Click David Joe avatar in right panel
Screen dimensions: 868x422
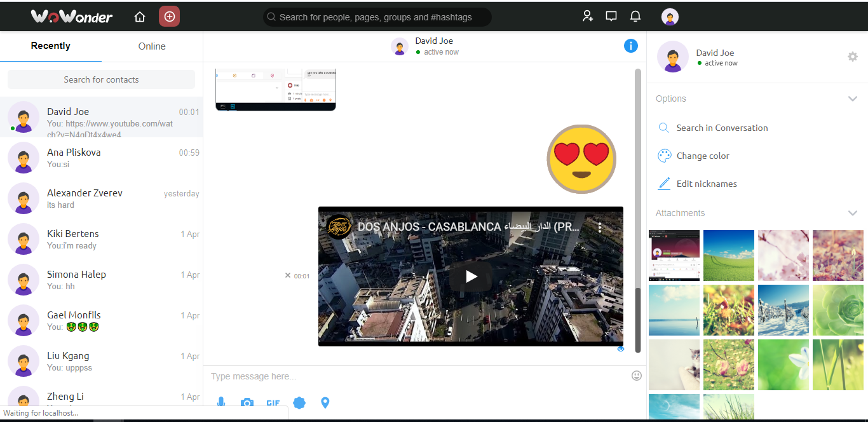coord(673,57)
